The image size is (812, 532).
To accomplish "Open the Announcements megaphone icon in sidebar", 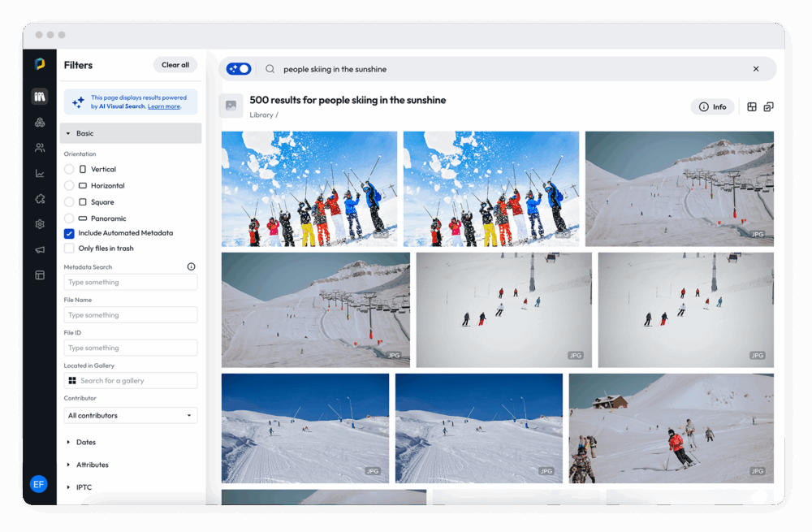I will pos(40,249).
